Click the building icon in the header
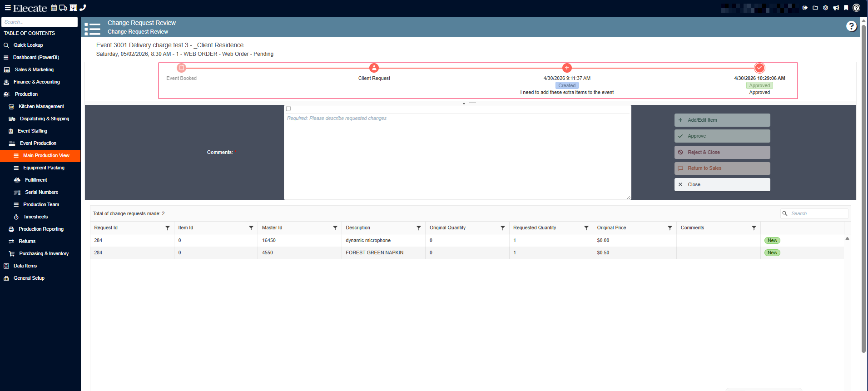The image size is (868, 391). pyautogui.click(x=73, y=8)
